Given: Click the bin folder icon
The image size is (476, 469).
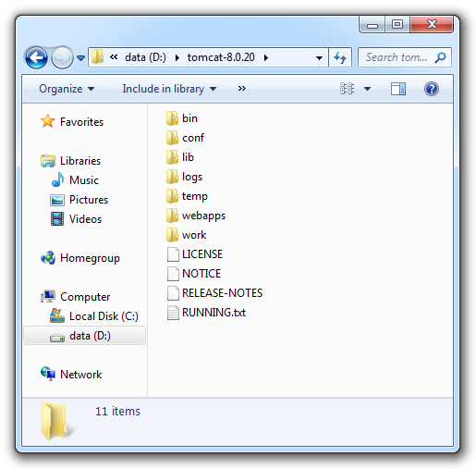Looking at the screenshot, I should click(172, 118).
